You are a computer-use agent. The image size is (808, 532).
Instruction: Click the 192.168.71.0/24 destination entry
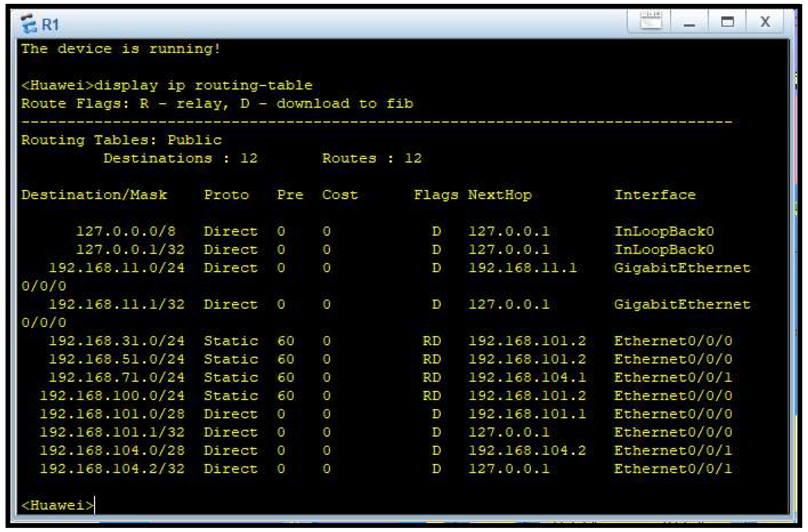117,377
